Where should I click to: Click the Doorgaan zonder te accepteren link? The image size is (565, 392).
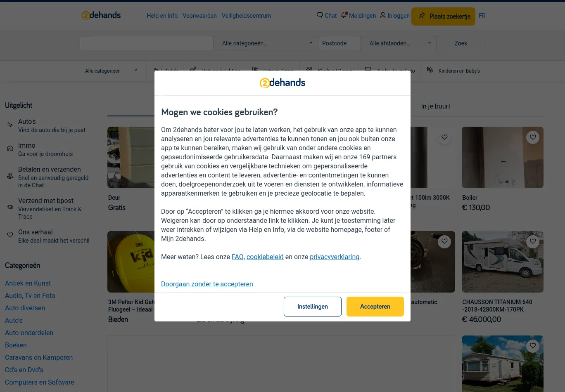coord(207,284)
